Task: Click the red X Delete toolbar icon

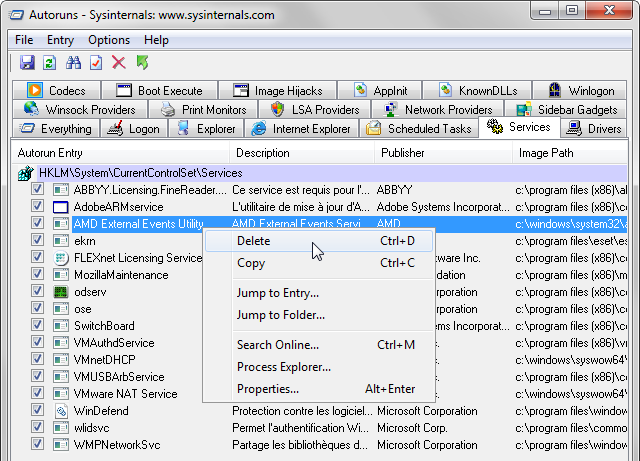Action: click(x=119, y=62)
